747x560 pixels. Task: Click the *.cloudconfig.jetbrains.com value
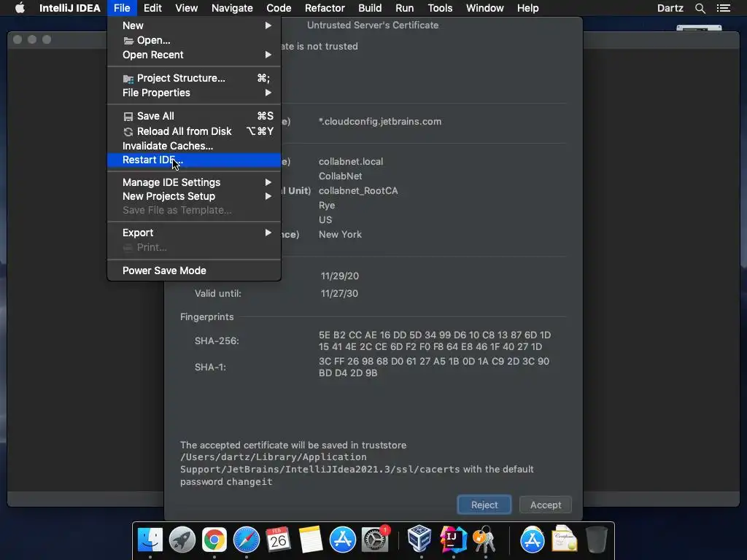coord(380,122)
